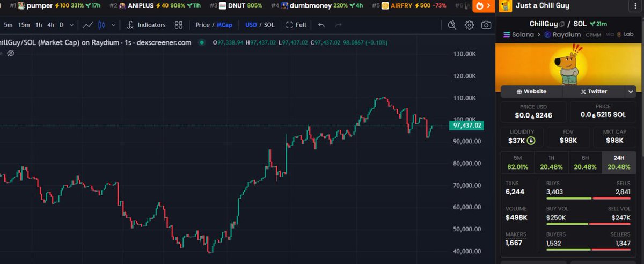Select the 6H stats tab
Screen dimensions: 644x264
[585, 163]
